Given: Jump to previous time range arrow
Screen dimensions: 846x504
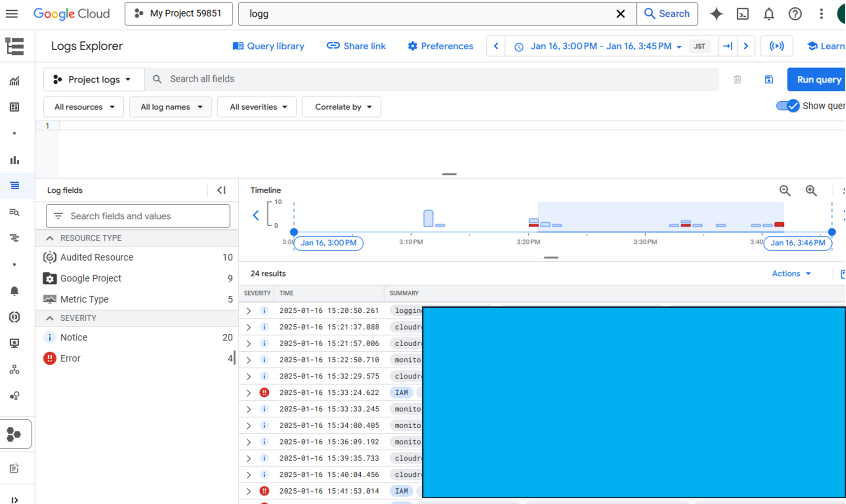Looking at the screenshot, I should tap(496, 46).
